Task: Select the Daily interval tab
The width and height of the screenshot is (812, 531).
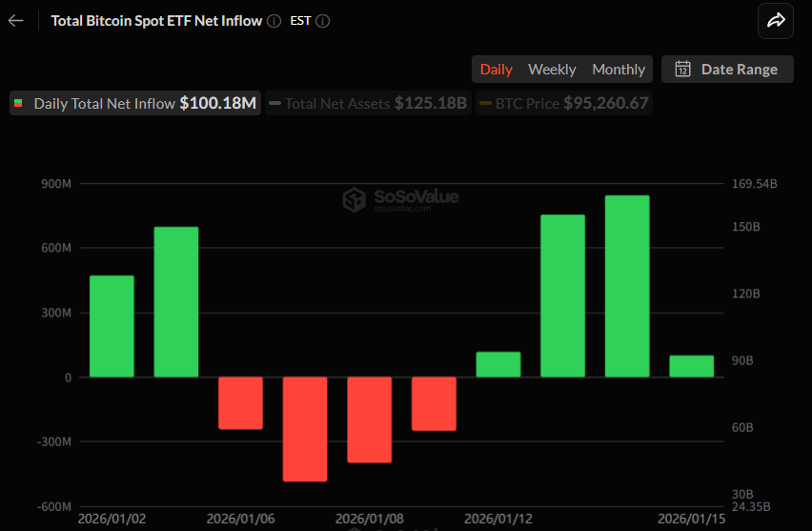Action: tap(496, 69)
